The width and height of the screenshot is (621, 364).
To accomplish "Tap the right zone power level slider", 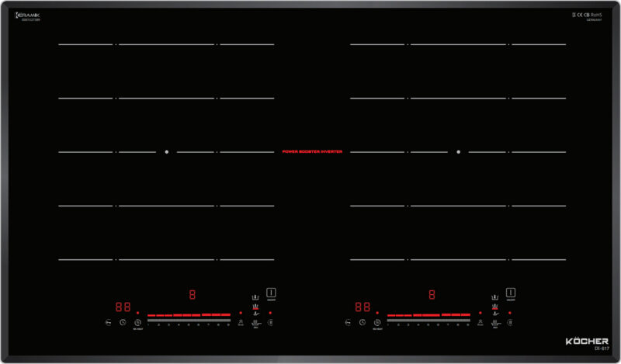I will (428, 317).
